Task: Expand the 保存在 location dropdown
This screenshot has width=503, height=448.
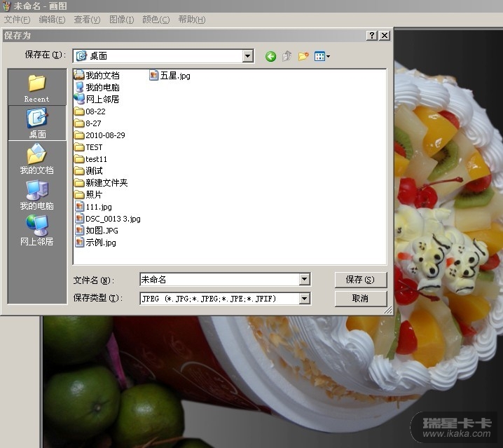Action: [247, 56]
